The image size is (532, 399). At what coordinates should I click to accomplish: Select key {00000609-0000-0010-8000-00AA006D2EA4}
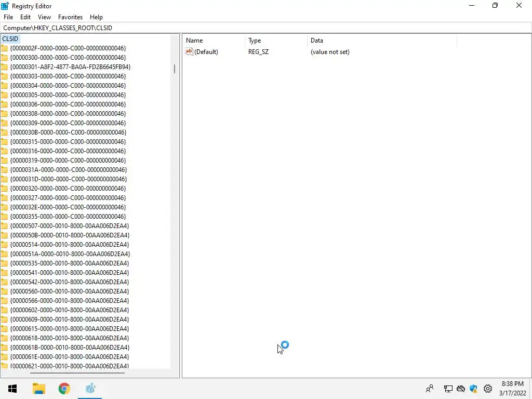tap(70, 320)
